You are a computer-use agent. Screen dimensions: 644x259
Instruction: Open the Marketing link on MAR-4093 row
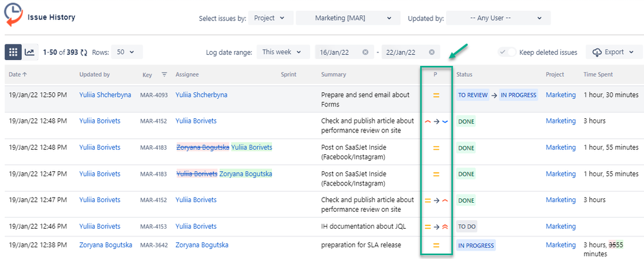pyautogui.click(x=561, y=95)
